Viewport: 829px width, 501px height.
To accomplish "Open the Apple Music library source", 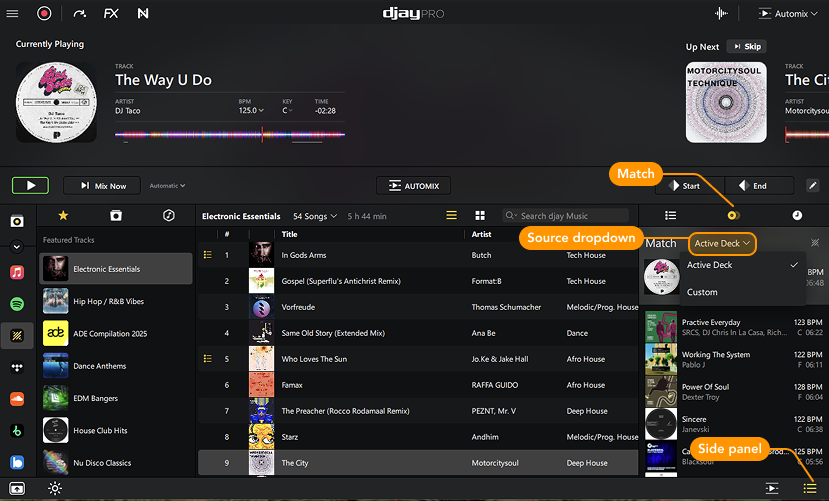I will click(x=17, y=272).
